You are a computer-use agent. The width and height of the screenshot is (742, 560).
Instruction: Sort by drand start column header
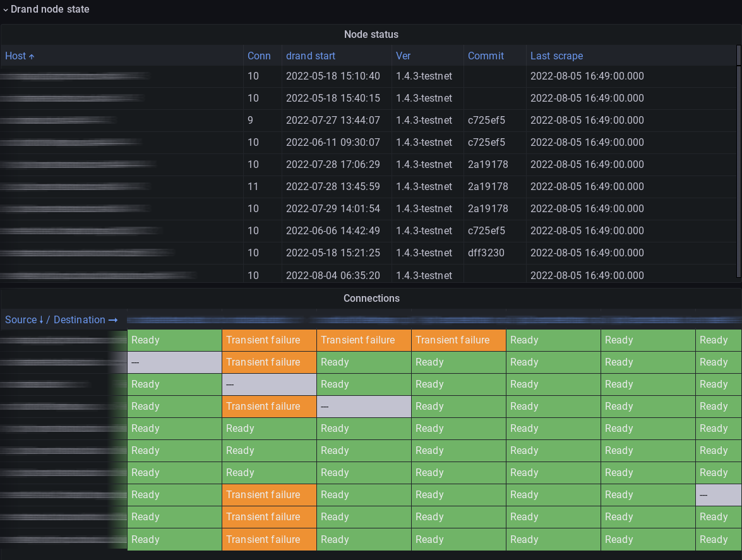[310, 56]
